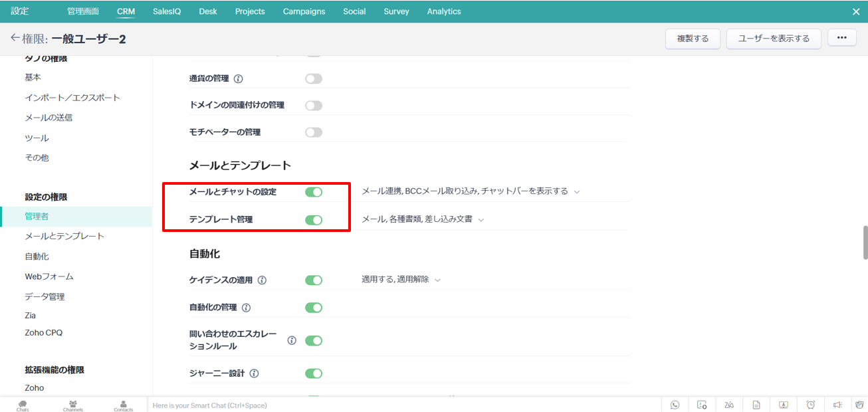Image resolution: width=868 pixels, height=412 pixels.
Task: Click the info icon next to 自動化の管理
Action: (x=247, y=308)
